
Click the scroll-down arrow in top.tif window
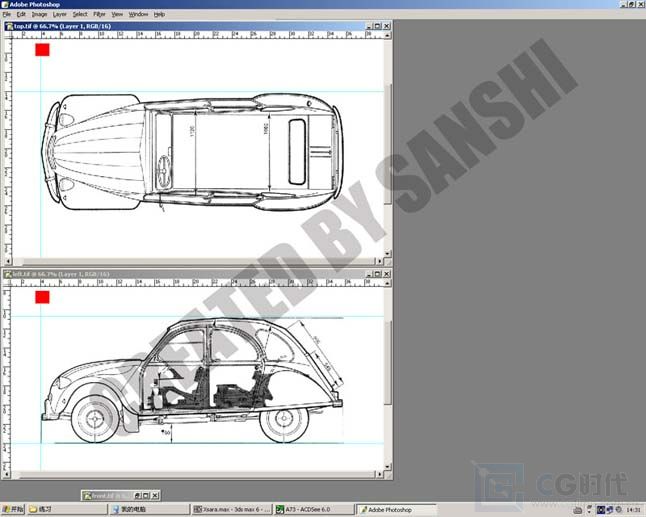388,253
